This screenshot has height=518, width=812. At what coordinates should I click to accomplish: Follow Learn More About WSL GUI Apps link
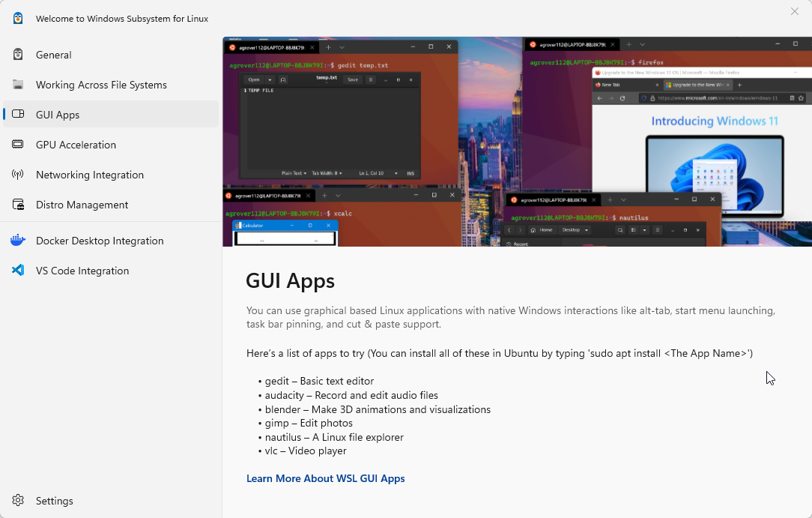coord(325,478)
